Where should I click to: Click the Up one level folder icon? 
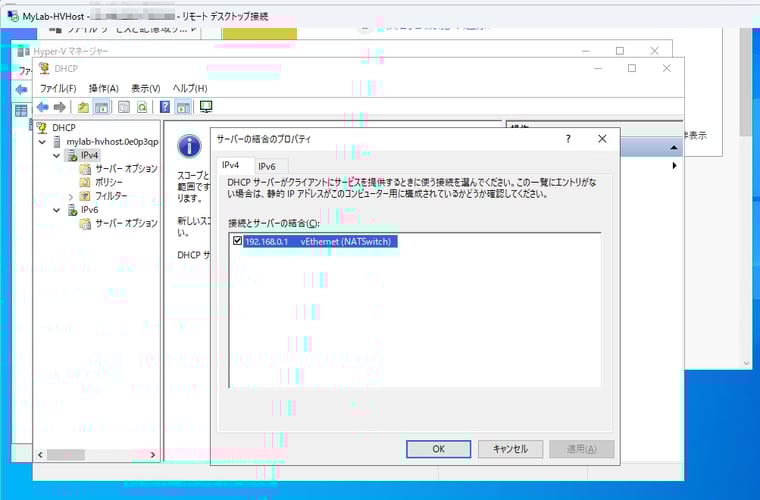83,107
